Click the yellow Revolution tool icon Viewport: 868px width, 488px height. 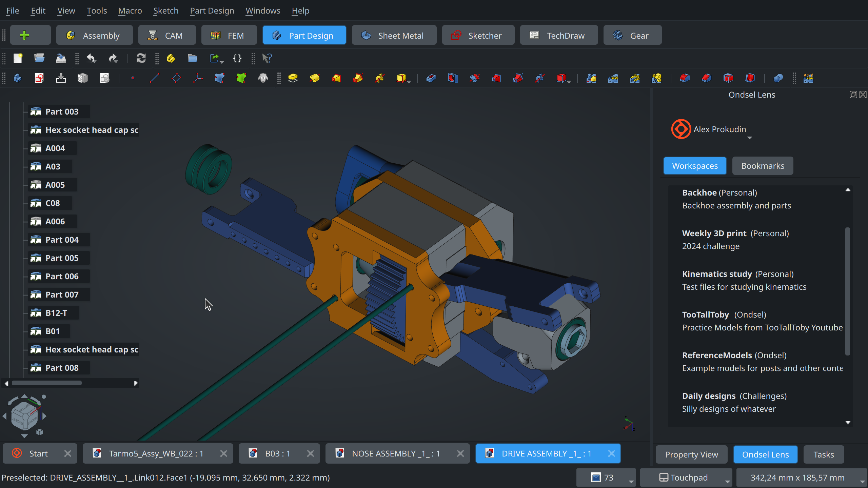click(x=315, y=78)
